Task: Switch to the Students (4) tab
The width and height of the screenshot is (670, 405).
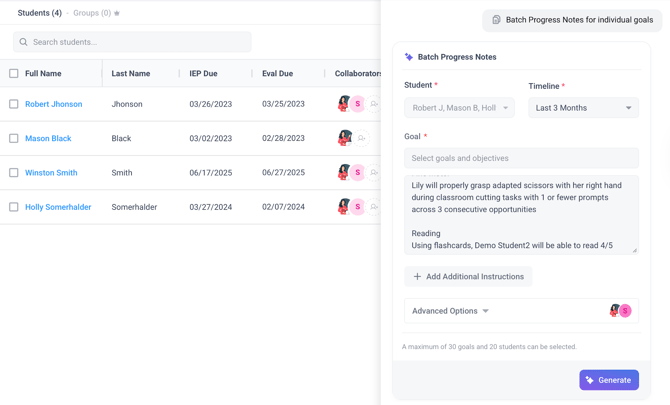Action: point(39,13)
